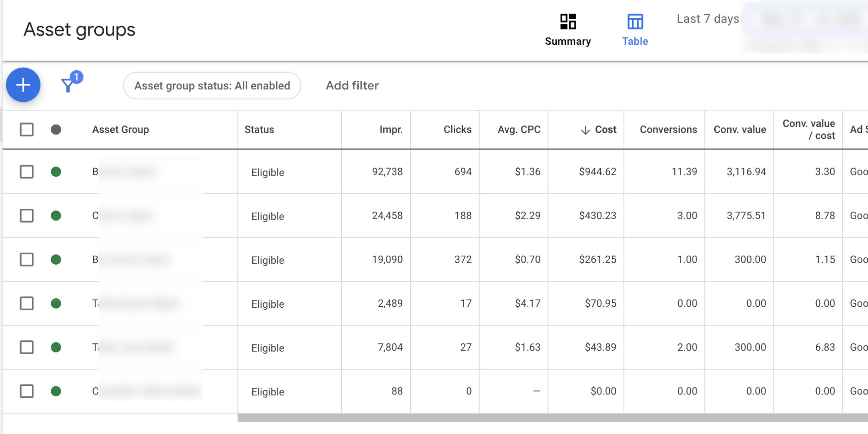Click Add filter
Viewport: 868px width, 434px height.
[352, 85]
